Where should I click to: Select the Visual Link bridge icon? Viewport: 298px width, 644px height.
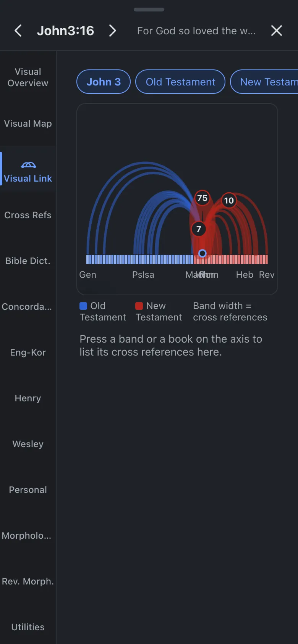point(28,165)
